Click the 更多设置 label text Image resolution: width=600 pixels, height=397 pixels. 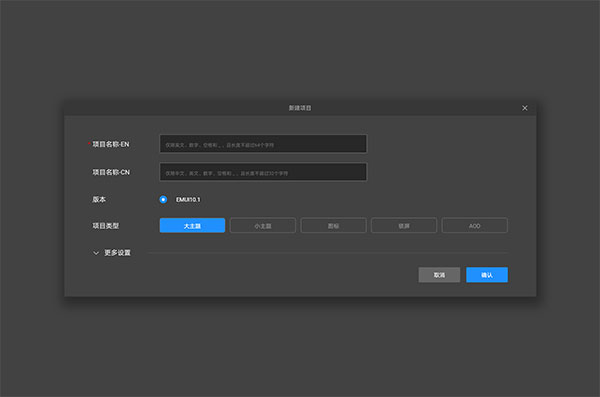point(117,253)
